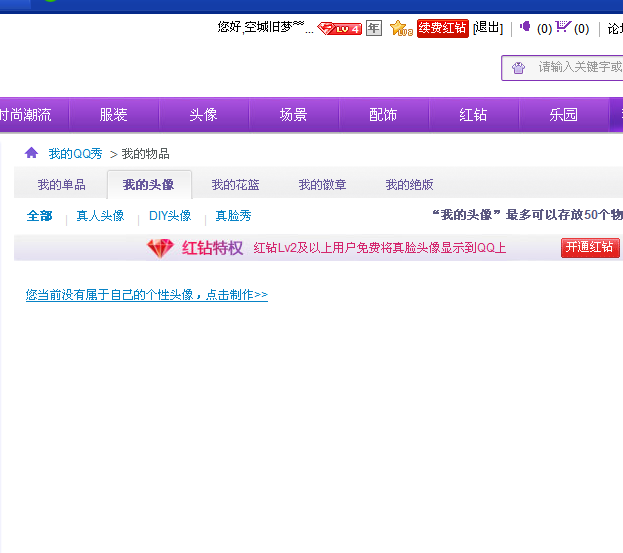The height and width of the screenshot is (553, 623).
Task: Click the 开通红钻 button
Action: tap(590, 248)
